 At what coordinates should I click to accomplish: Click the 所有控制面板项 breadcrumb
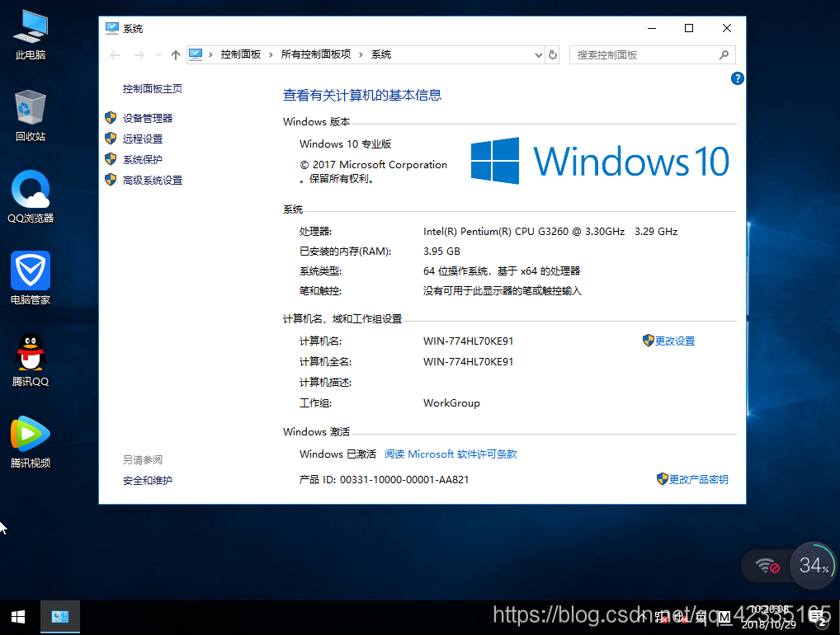[315, 54]
